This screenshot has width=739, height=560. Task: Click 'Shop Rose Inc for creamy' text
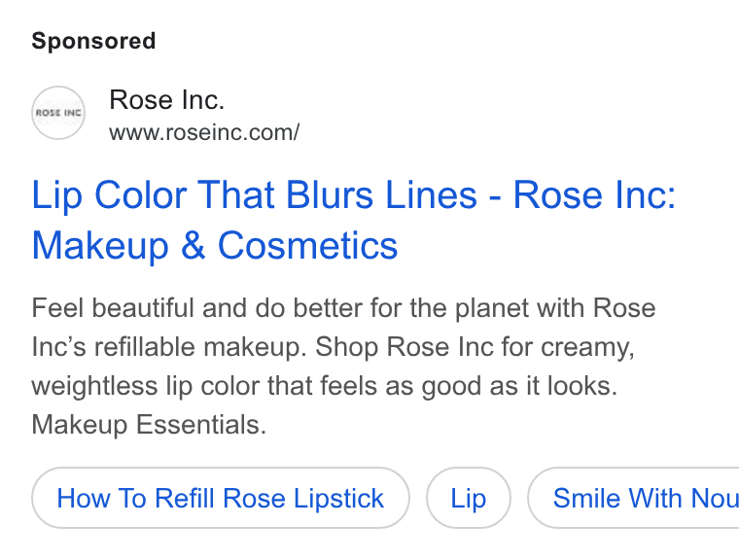click(x=475, y=347)
